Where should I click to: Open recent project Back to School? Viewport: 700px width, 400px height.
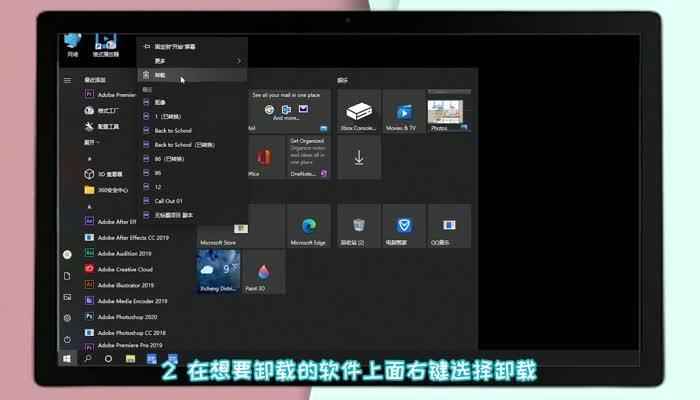coord(192,130)
